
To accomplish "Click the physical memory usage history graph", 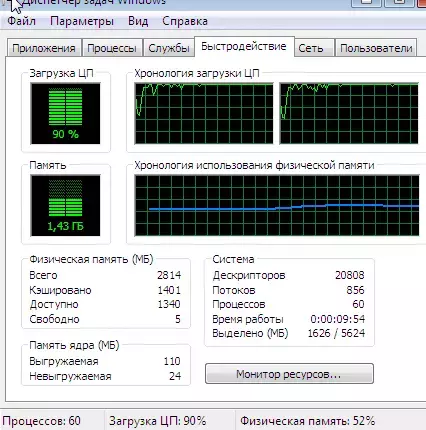I will 277,205.
